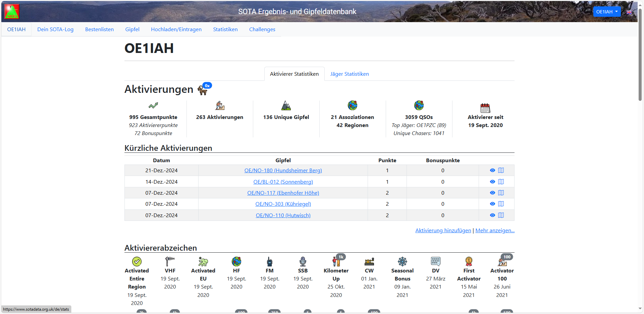Expand the Statistiken navigation menu

coord(225,29)
